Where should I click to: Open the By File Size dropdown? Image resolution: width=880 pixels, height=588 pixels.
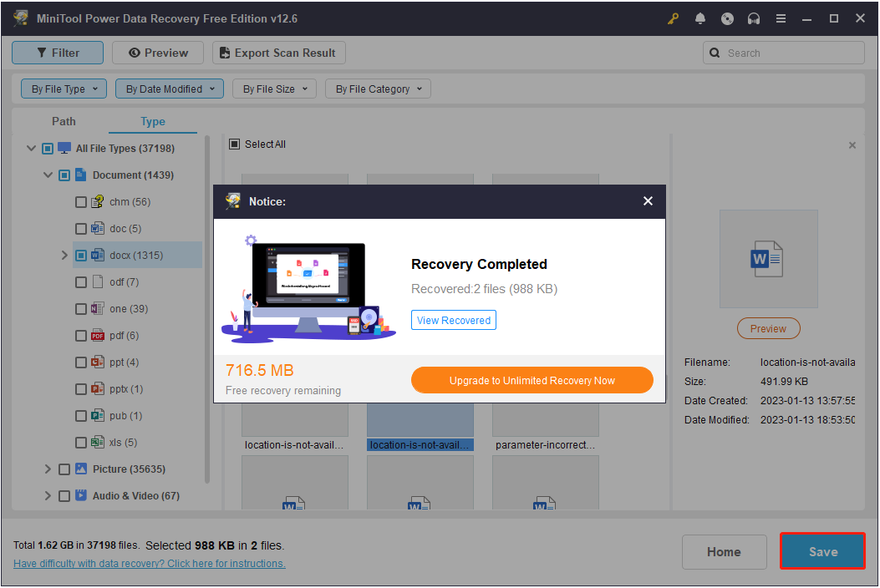click(274, 89)
